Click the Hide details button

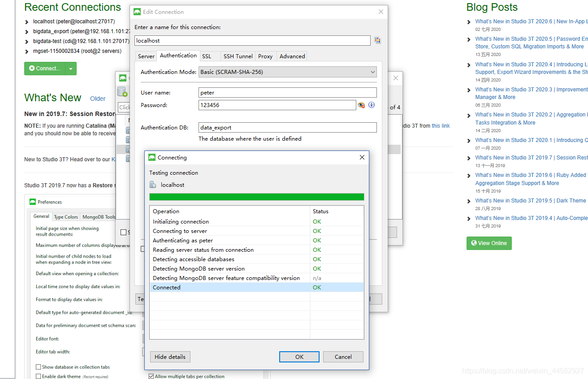click(x=170, y=357)
